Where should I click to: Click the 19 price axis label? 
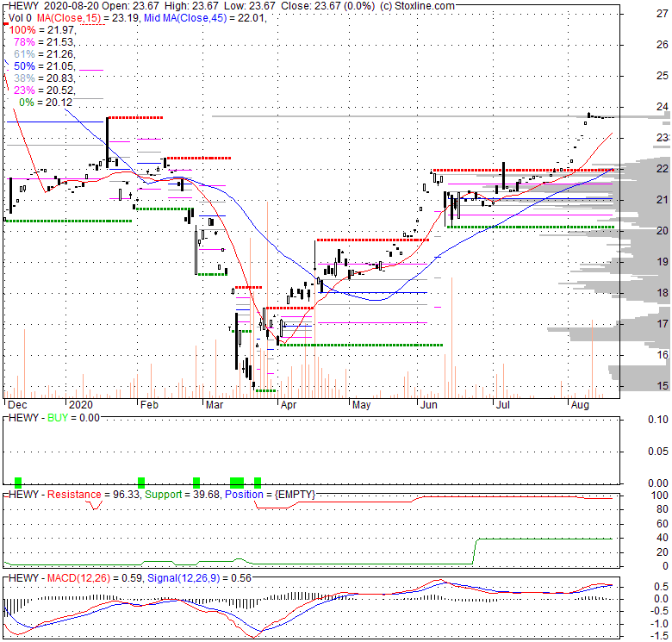pos(663,262)
